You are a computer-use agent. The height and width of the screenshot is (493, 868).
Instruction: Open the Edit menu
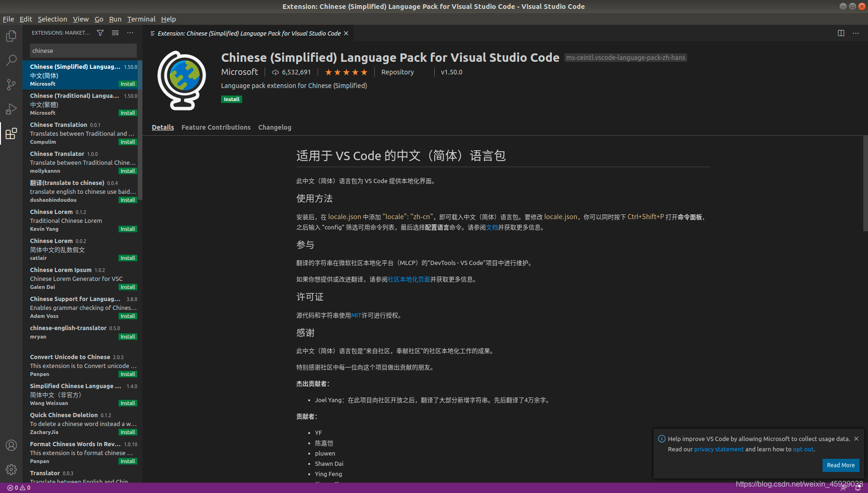coord(26,19)
